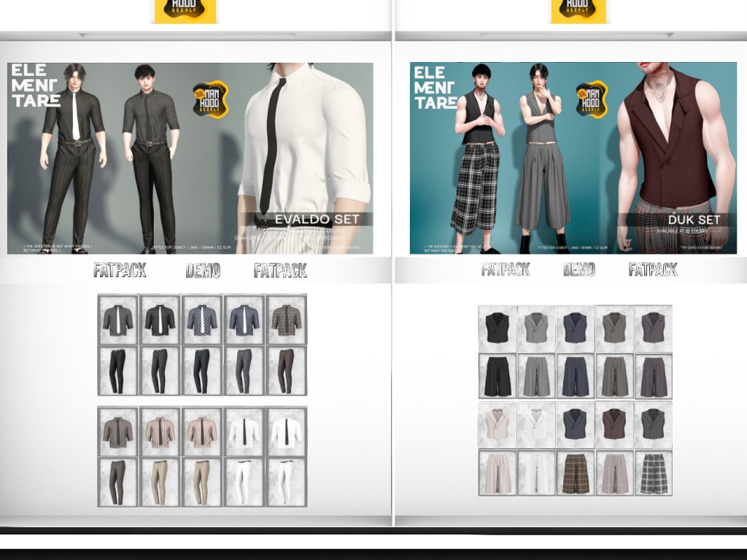This screenshot has width=747, height=560.
Task: Click the Man Hood Weekly logo in the Duk banner
Action: tap(591, 99)
